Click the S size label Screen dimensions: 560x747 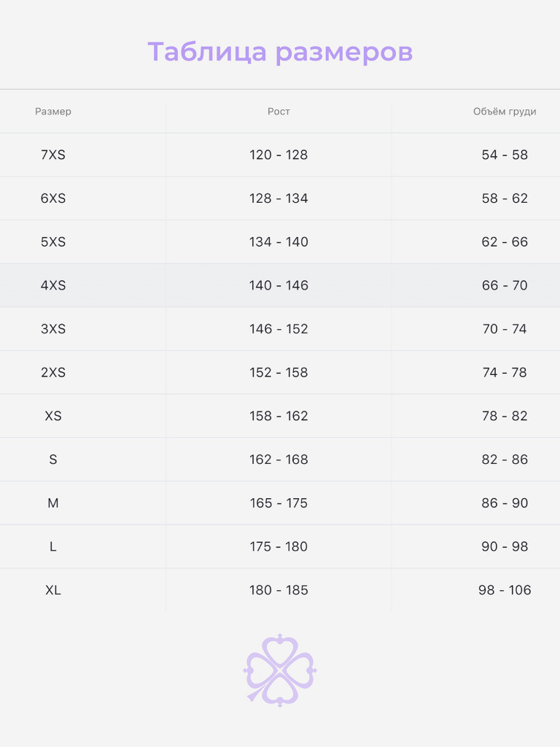pyautogui.click(x=53, y=460)
